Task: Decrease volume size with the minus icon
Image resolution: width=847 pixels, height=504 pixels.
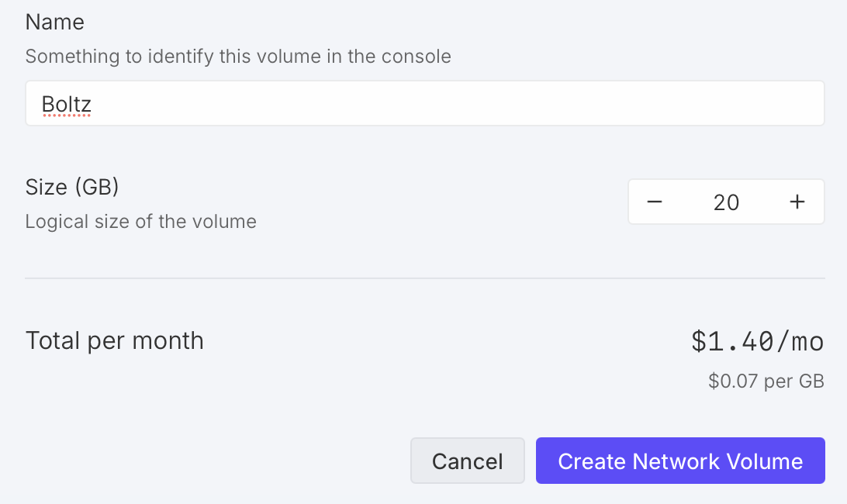Action: point(655,202)
